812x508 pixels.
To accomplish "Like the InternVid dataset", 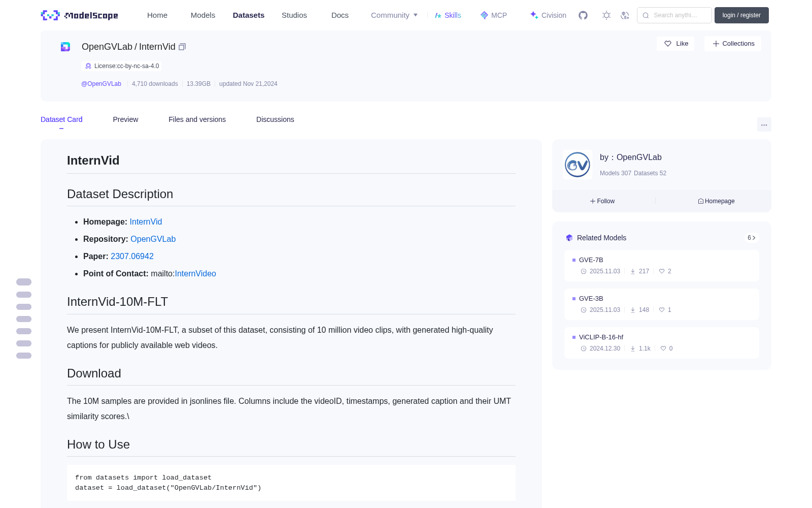I will 675,44.
